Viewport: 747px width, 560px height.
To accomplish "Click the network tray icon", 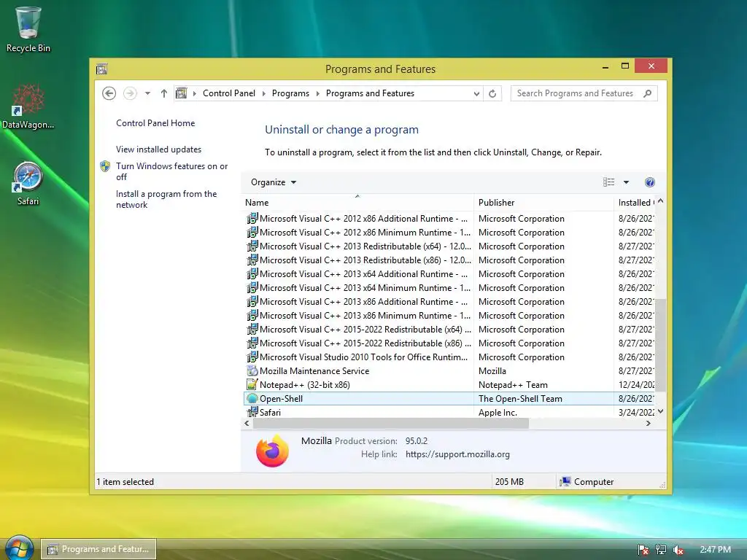I will 661,550.
